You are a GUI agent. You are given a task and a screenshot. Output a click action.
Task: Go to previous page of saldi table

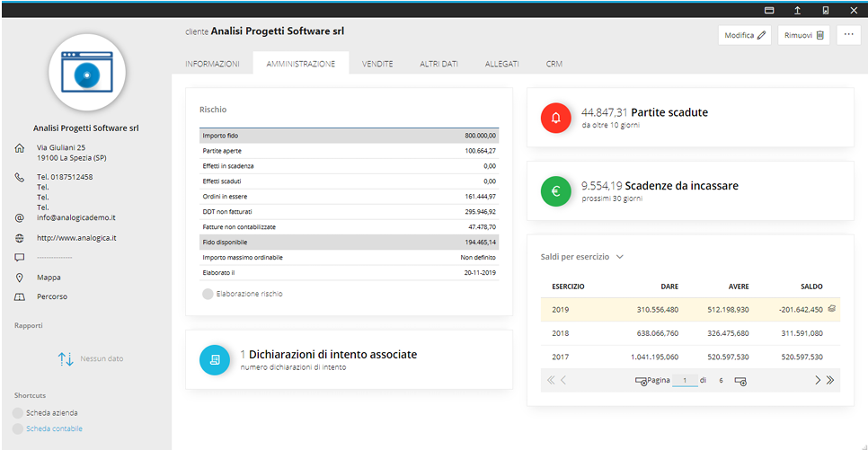coord(563,380)
